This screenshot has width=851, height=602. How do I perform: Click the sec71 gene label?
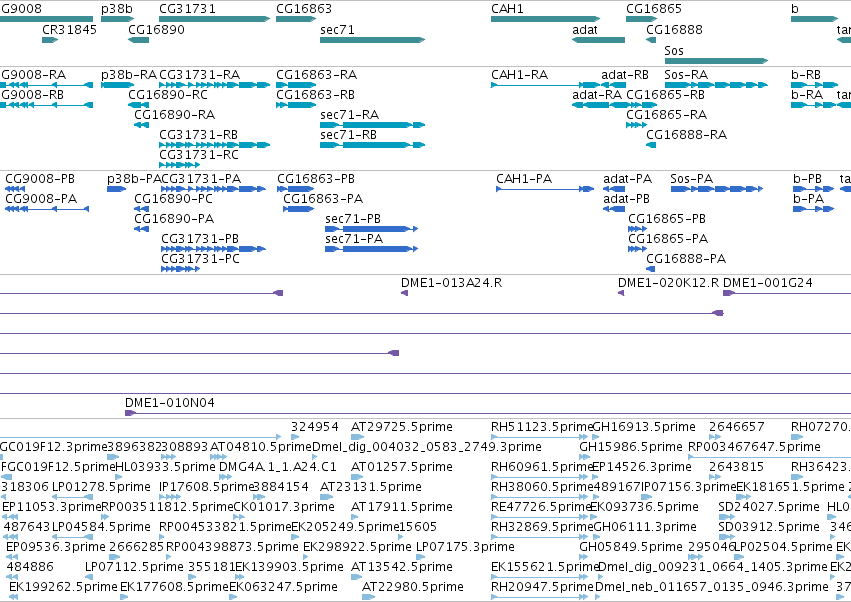(337, 29)
